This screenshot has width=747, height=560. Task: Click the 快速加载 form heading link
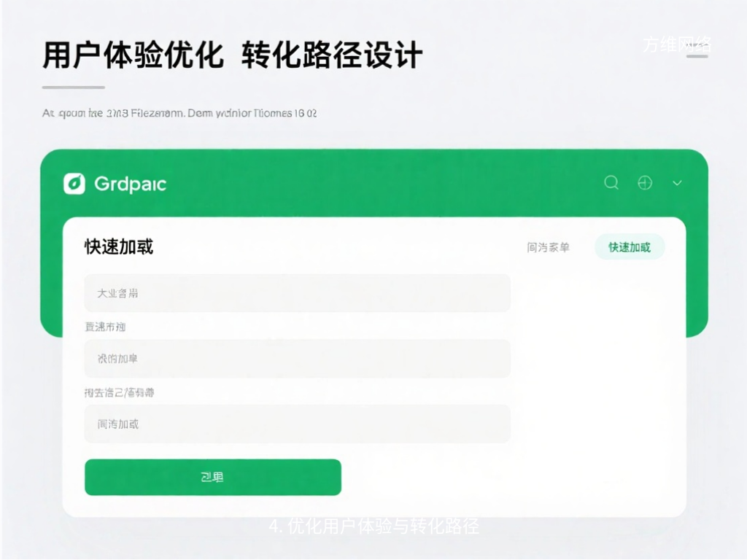[x=119, y=246]
